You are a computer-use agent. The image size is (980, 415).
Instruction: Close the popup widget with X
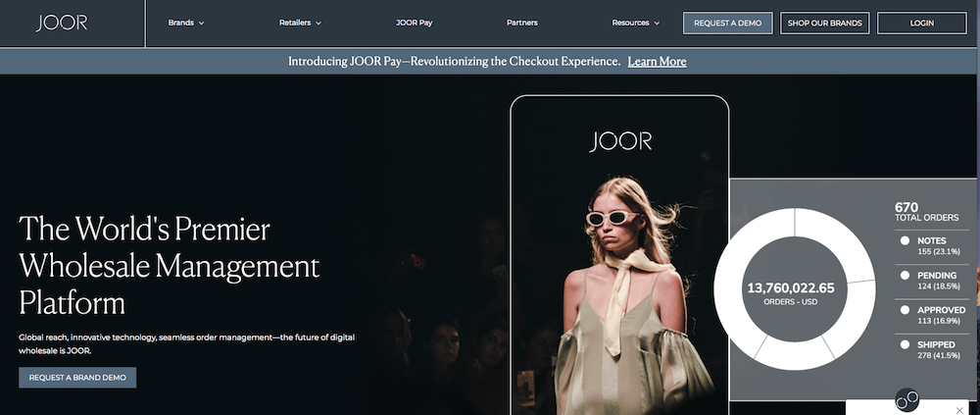pyautogui.click(x=960, y=410)
